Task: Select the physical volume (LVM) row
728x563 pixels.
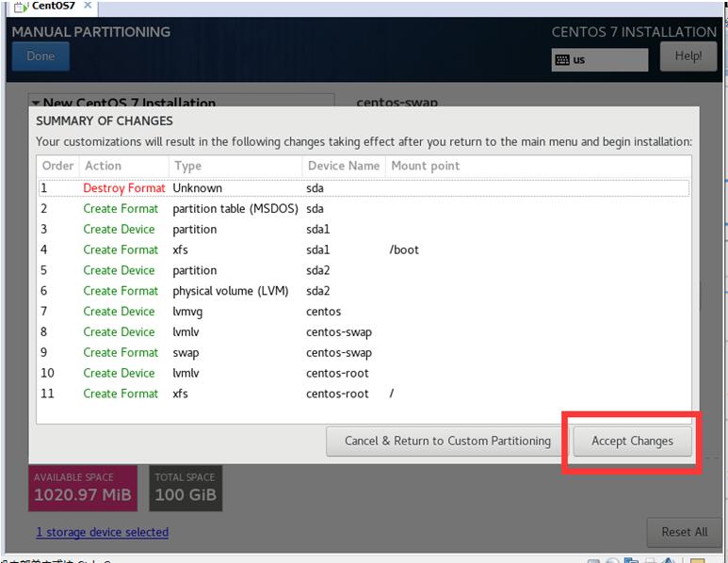Action: point(364,291)
